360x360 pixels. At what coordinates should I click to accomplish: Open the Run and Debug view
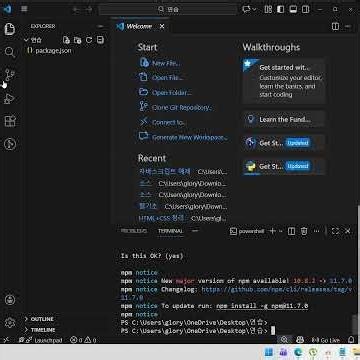10,98
